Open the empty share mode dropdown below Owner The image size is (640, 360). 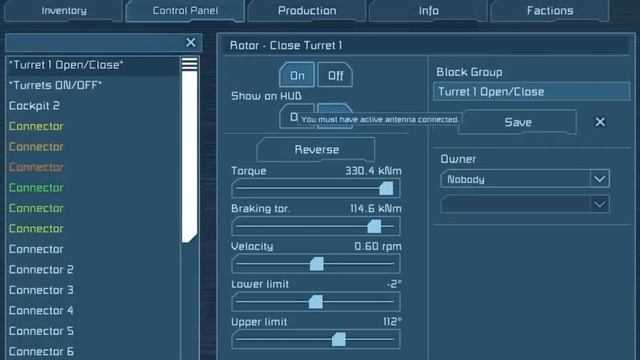(524, 204)
